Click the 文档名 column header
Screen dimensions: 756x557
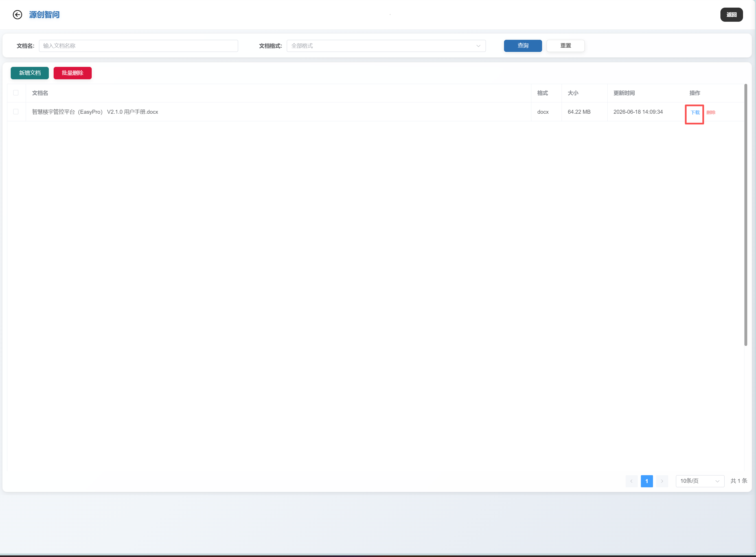pyautogui.click(x=40, y=93)
